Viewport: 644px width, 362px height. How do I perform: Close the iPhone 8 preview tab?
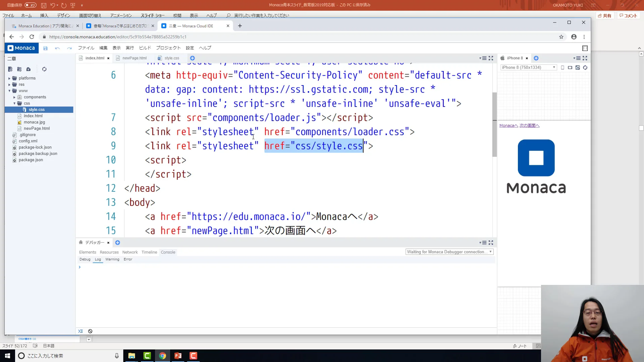[527, 58]
